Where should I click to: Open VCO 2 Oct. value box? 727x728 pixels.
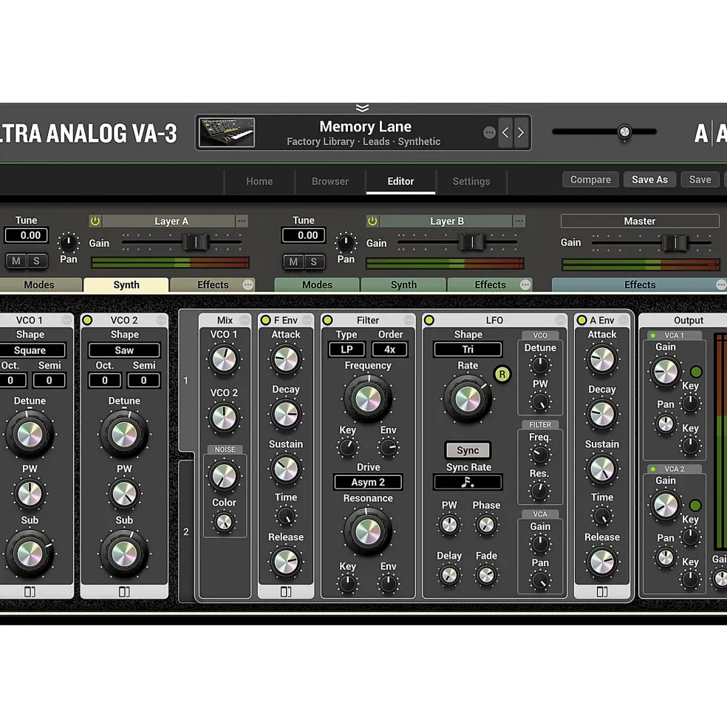pyautogui.click(x=104, y=380)
